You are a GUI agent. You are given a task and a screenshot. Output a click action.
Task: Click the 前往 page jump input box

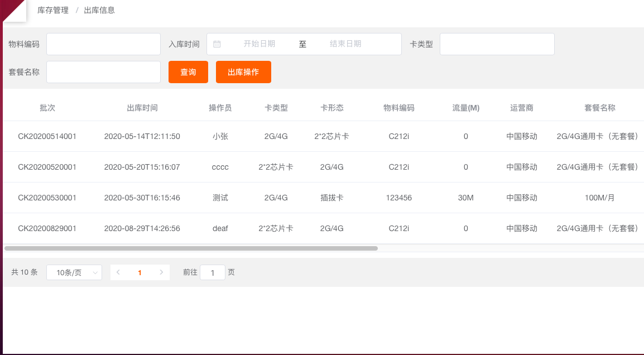click(x=212, y=272)
